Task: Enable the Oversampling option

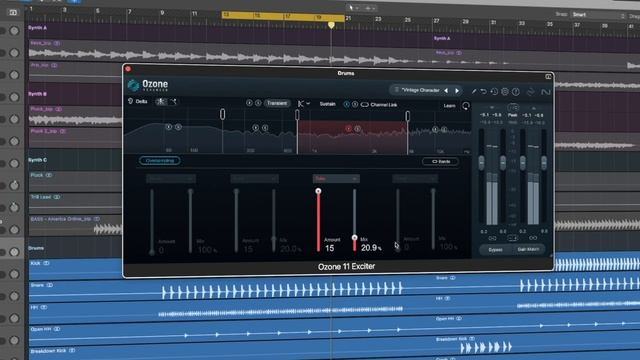Action: coord(160,161)
